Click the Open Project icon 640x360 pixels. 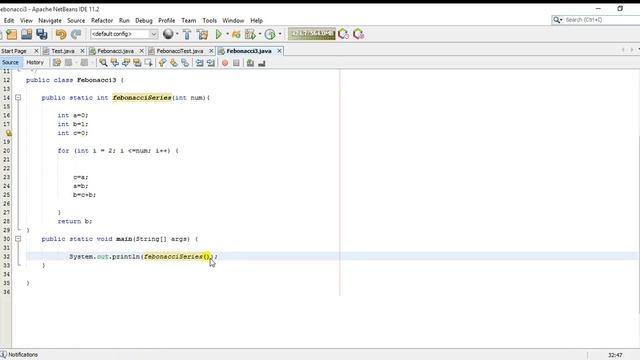pyautogui.click(x=27, y=34)
